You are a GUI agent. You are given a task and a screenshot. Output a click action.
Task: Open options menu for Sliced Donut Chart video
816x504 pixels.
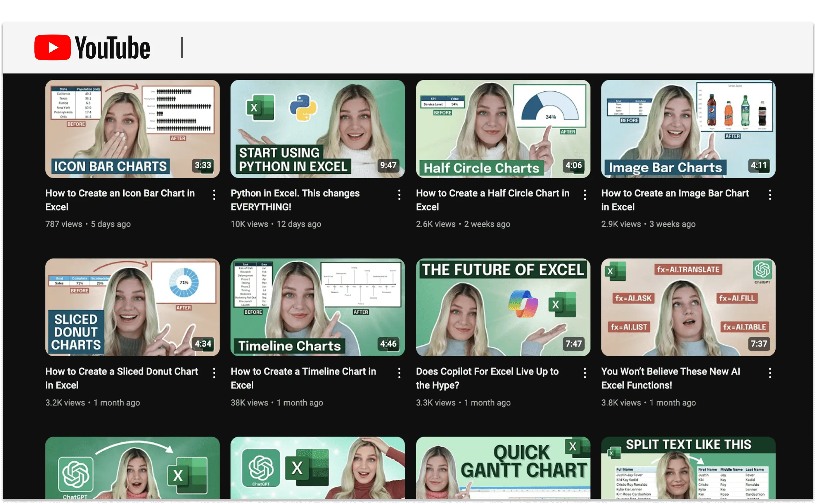coord(214,373)
